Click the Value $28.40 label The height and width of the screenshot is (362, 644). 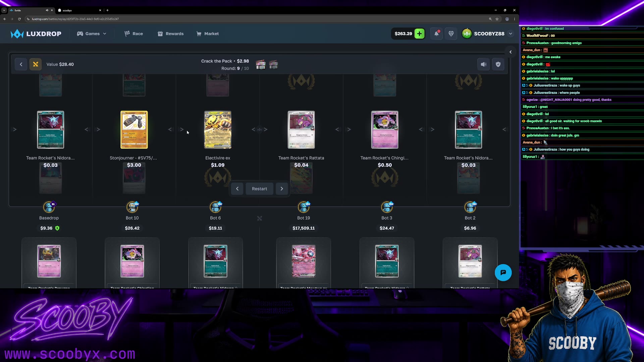pyautogui.click(x=60, y=64)
